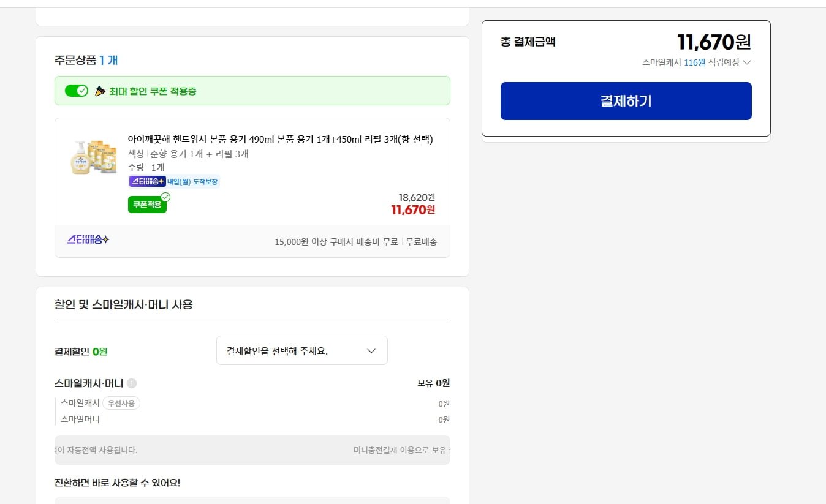Viewport: 826px width, 504px height.
Task: Click the arrow in the 결제할인 select box
Action: 371,351
